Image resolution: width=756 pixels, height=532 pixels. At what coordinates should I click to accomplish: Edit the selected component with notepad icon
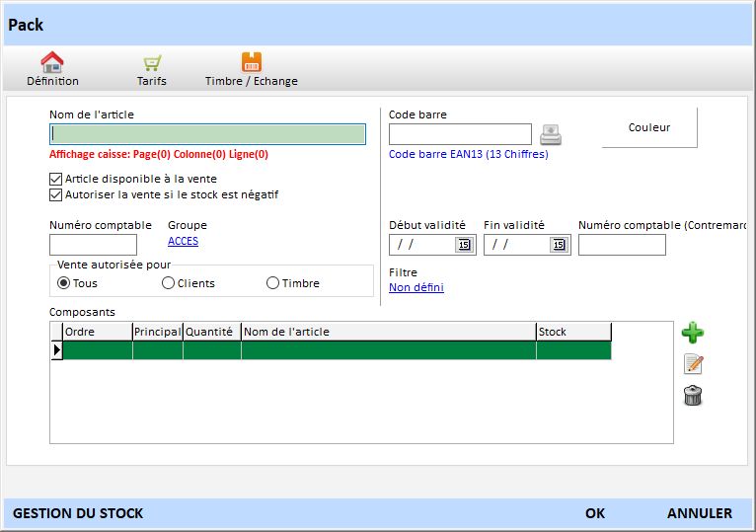coord(693,364)
